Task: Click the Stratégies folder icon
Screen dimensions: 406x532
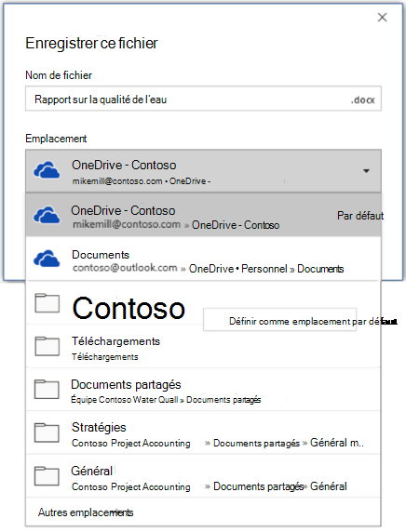Action: (x=47, y=432)
